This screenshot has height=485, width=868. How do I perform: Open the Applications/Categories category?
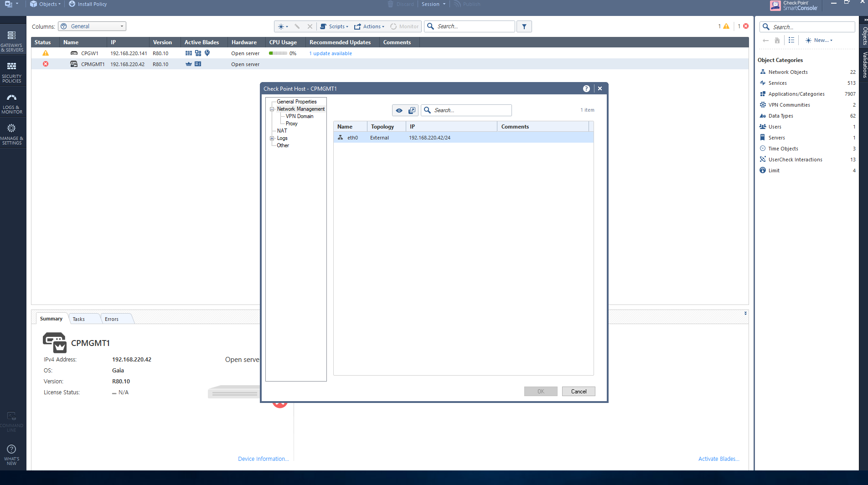point(807,94)
